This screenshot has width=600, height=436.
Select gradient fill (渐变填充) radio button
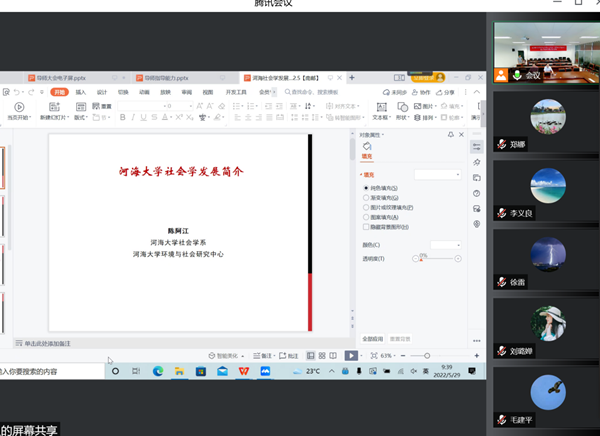tap(366, 198)
